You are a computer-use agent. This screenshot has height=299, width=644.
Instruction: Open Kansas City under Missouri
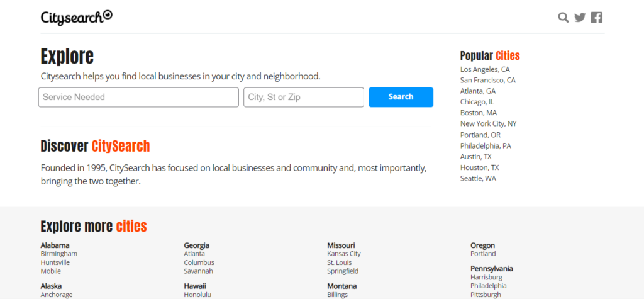pyautogui.click(x=344, y=254)
